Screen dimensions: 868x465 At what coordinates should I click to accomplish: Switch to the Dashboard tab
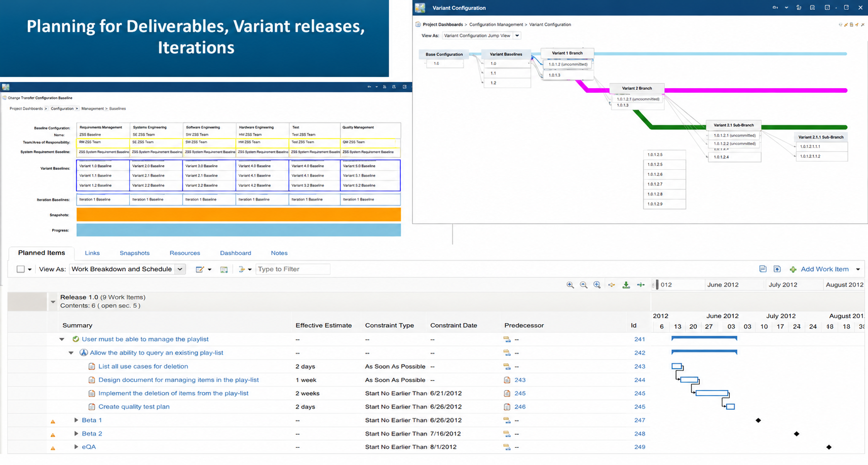[x=236, y=253]
